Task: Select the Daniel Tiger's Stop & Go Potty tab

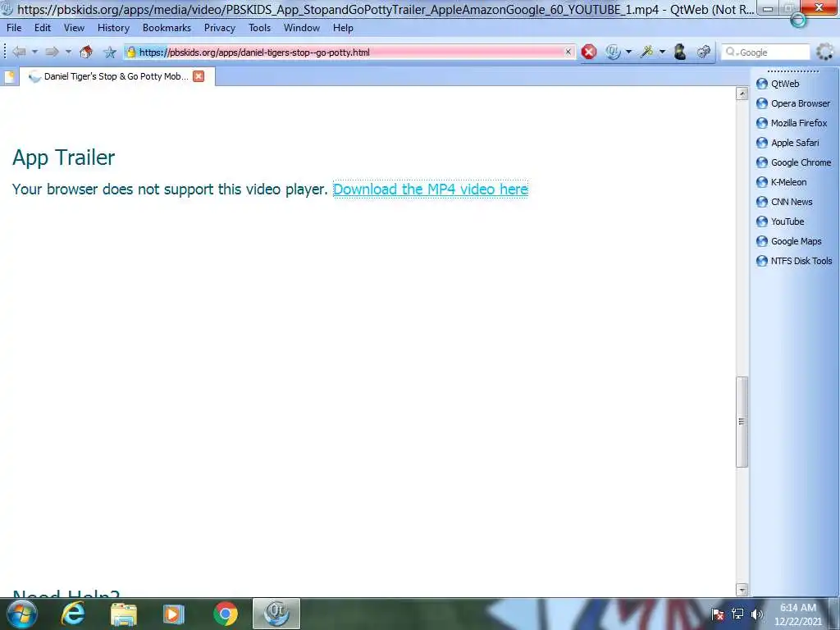Action: click(x=116, y=76)
